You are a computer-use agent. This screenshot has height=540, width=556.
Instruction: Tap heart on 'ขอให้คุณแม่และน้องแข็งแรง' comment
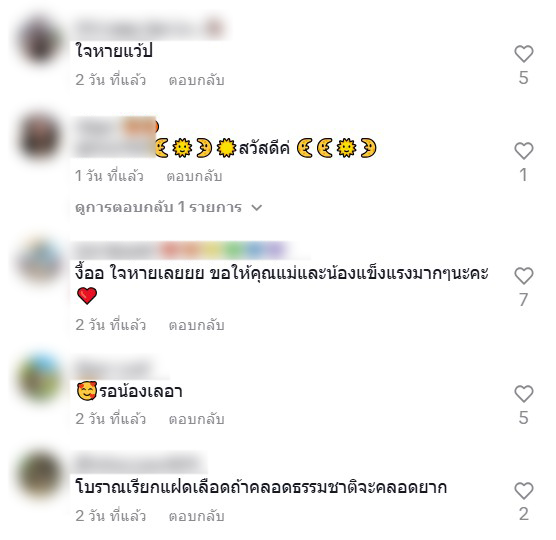click(524, 276)
